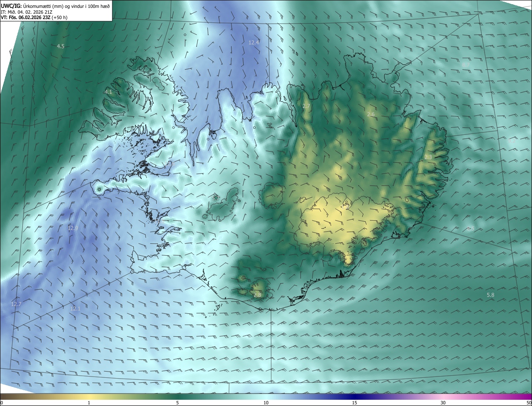532x406 pixels.
Task: Click the 2.7 value label on the map
Action: [x=306, y=106]
